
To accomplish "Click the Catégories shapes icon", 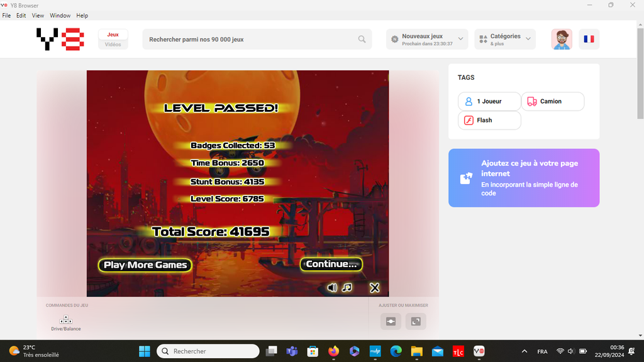I will (484, 40).
